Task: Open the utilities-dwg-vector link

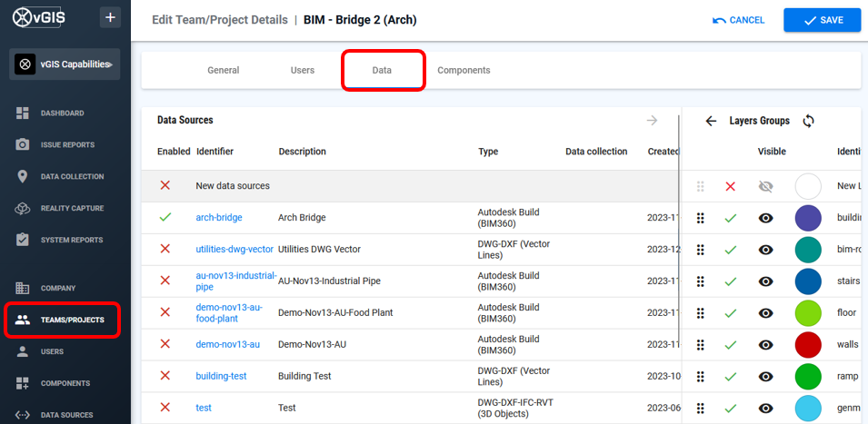Action: 234,250
